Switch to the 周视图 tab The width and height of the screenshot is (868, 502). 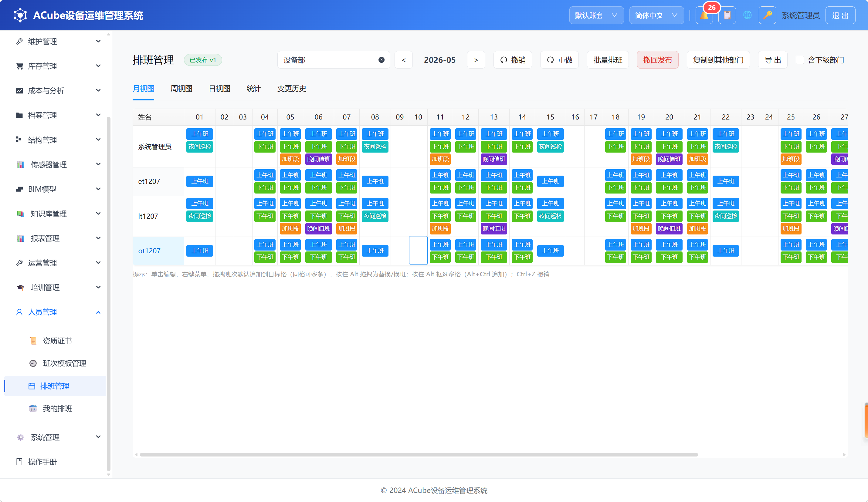[x=181, y=89]
